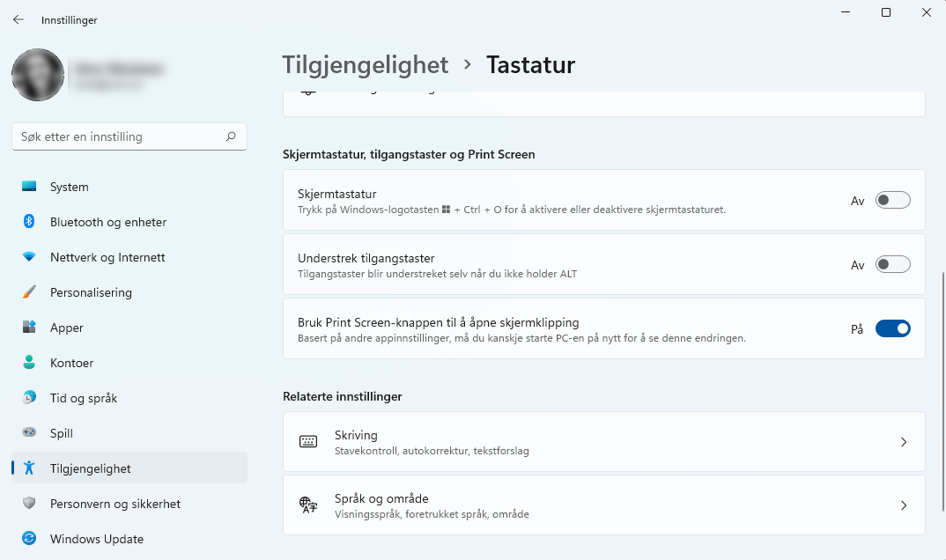The height and width of the screenshot is (560, 946).
Task: Click the Tilgjengelighet breadcrumb link
Action: pos(365,64)
